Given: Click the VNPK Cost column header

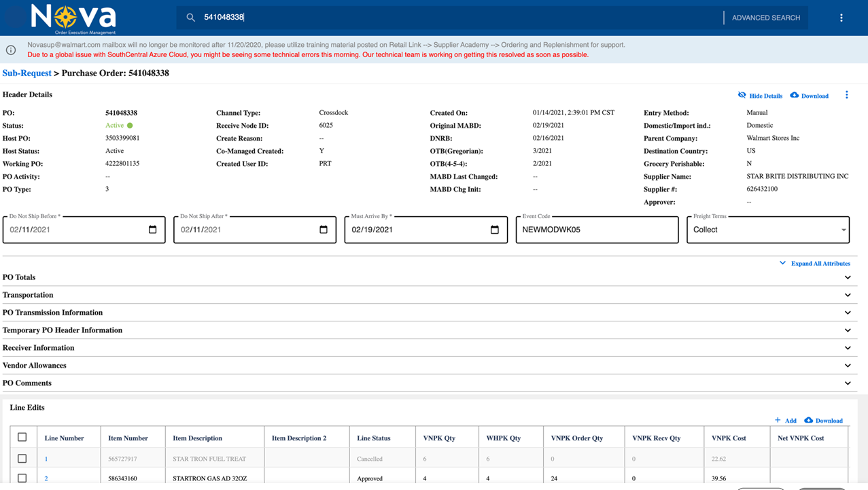Looking at the screenshot, I should [729, 438].
